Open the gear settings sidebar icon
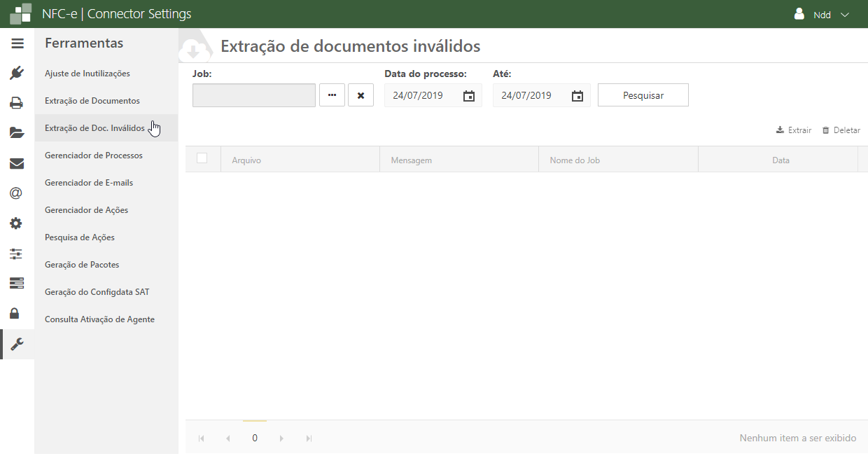The width and height of the screenshot is (868, 456). click(x=17, y=223)
